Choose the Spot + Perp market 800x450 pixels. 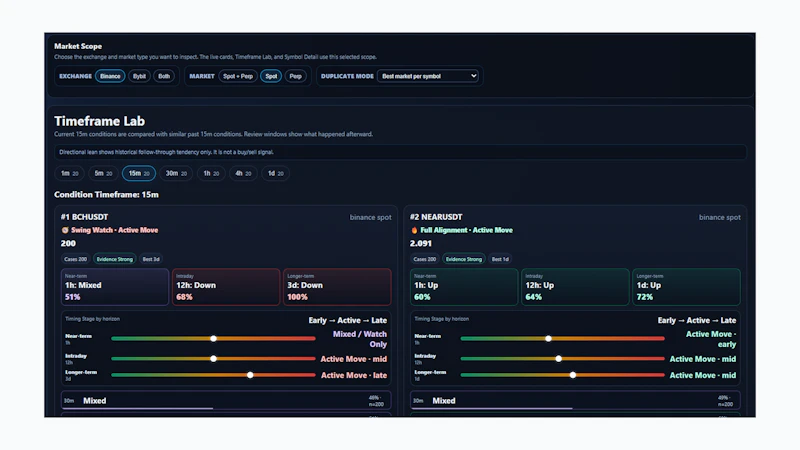click(238, 76)
